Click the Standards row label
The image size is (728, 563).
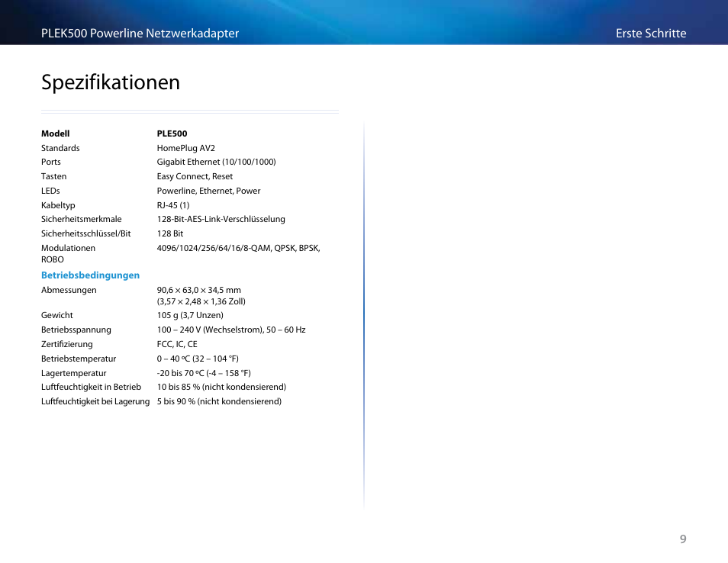pyautogui.click(x=60, y=148)
